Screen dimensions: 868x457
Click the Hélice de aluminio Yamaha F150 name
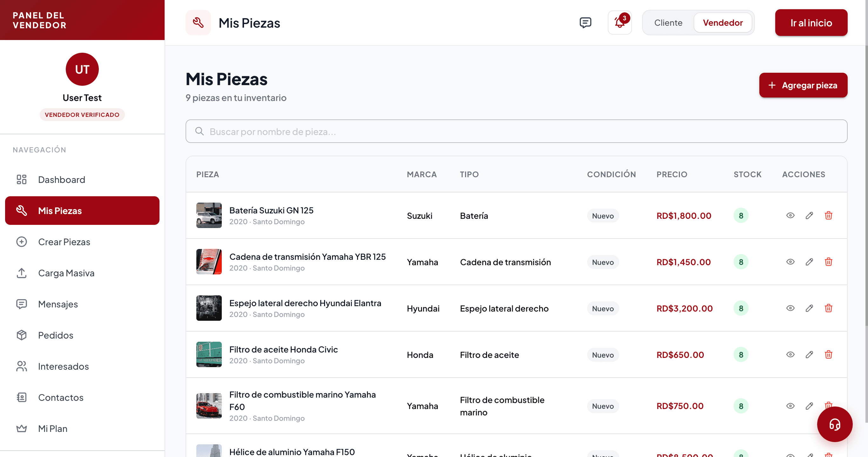coord(292,452)
